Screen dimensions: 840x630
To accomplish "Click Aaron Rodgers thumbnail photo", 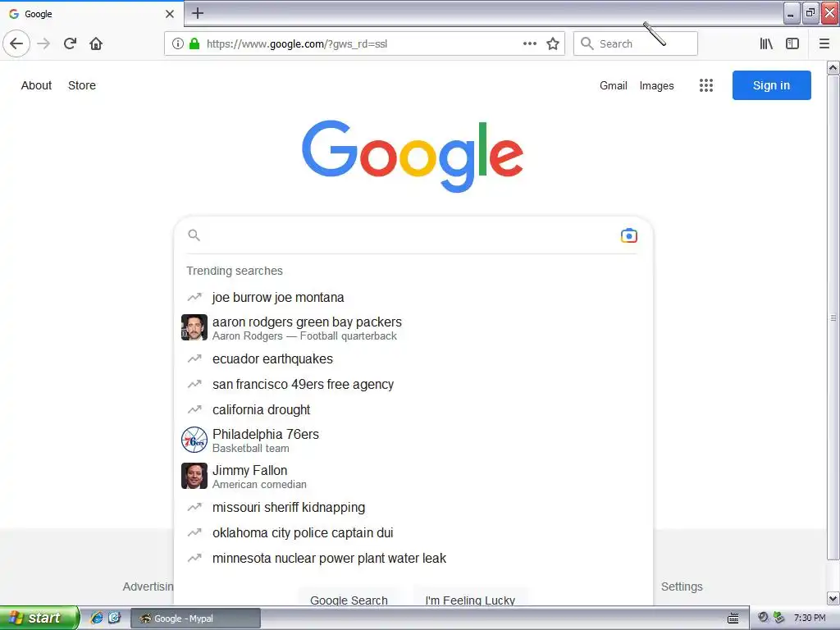I will pos(194,327).
